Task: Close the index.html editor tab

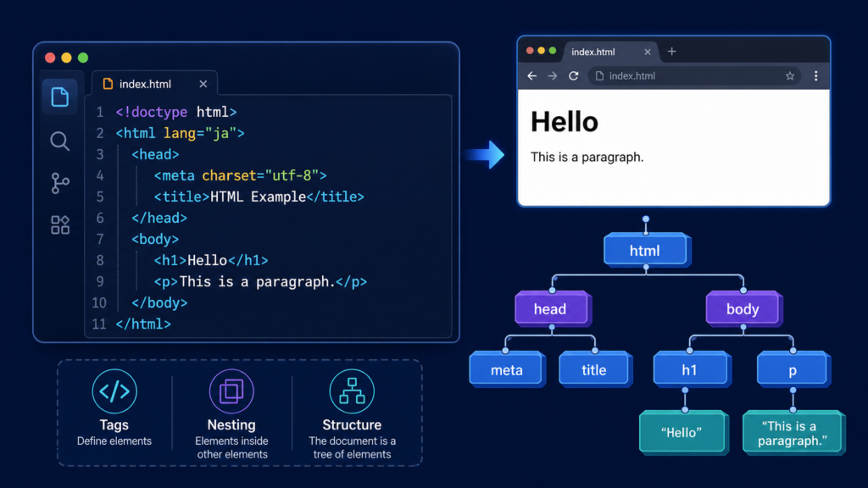Action: pos(203,84)
